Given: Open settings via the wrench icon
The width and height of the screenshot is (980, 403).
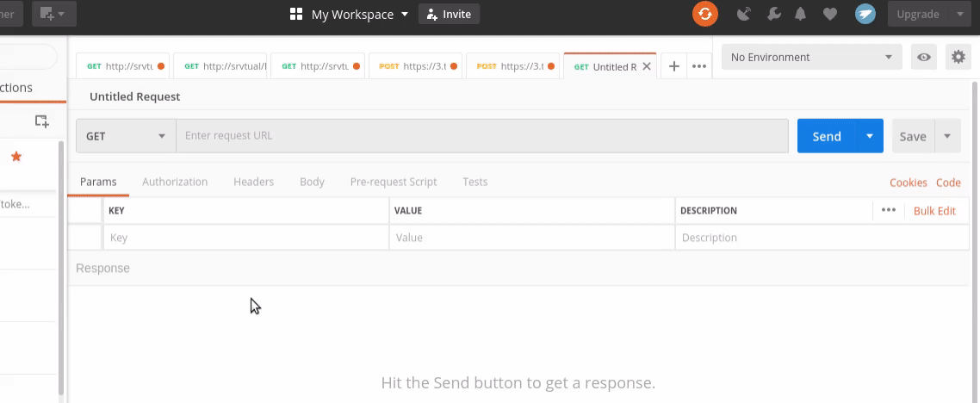Looking at the screenshot, I should (x=773, y=14).
